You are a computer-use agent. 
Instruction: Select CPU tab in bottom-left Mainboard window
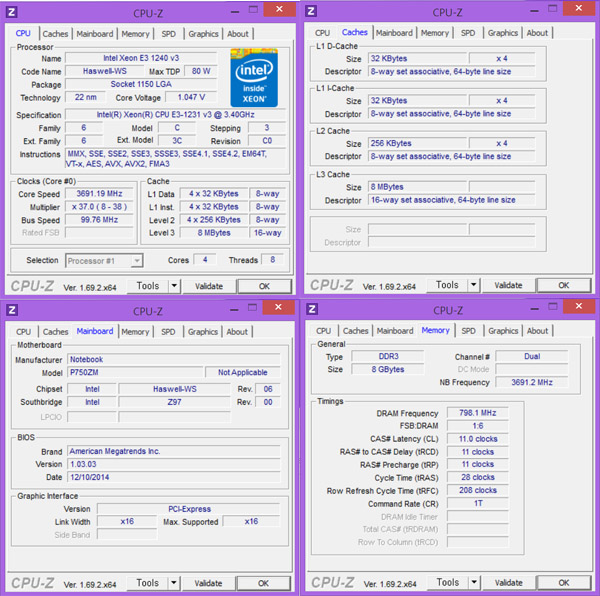pos(23,332)
